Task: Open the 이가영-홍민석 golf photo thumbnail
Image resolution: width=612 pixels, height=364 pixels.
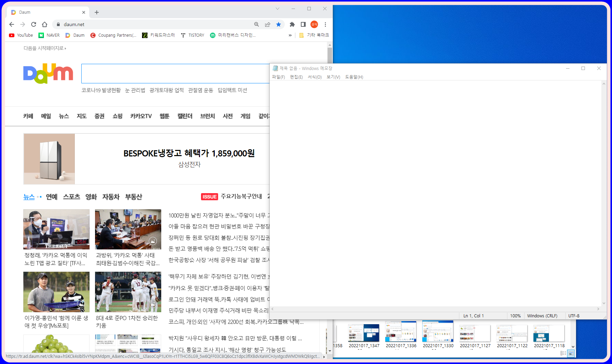Action: [56, 292]
